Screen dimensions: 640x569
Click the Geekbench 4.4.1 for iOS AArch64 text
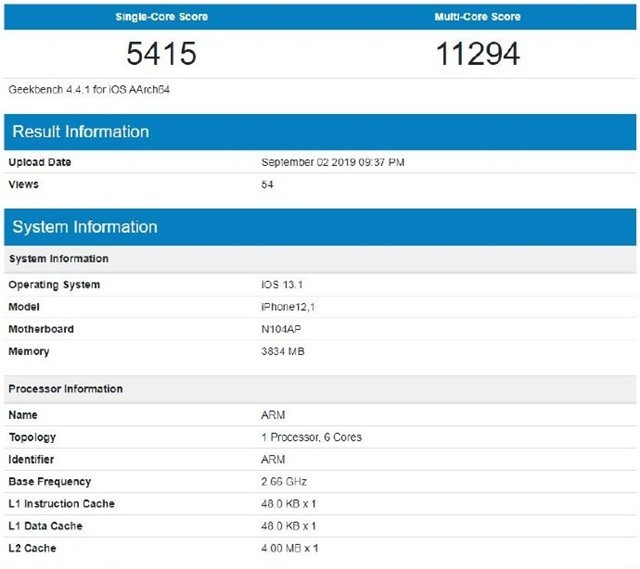coord(89,89)
